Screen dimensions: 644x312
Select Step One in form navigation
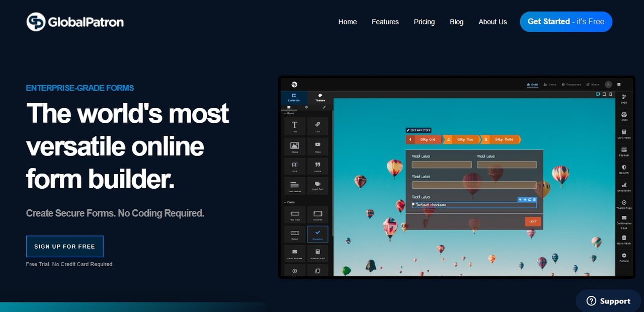coord(425,139)
